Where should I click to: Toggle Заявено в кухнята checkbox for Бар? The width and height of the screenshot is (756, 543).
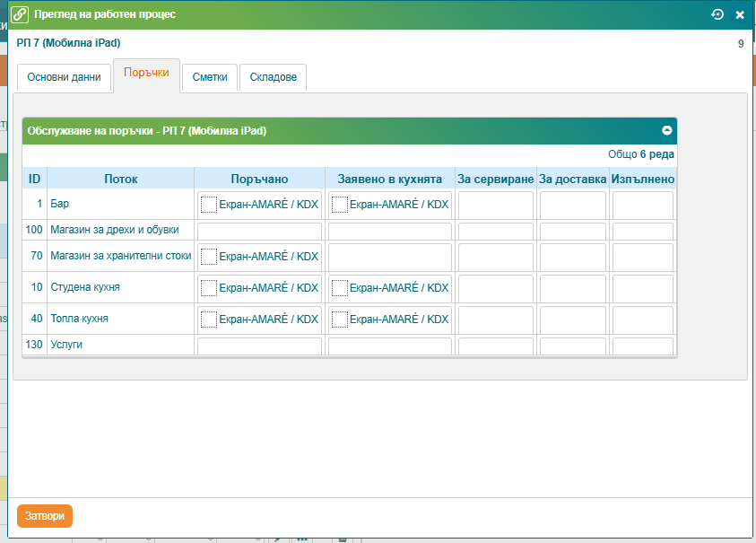coord(339,205)
